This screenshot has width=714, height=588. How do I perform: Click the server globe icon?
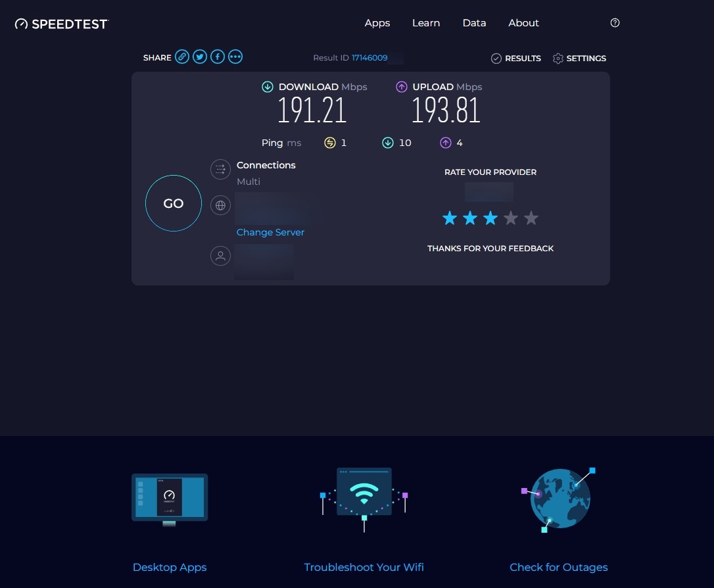click(x=220, y=205)
